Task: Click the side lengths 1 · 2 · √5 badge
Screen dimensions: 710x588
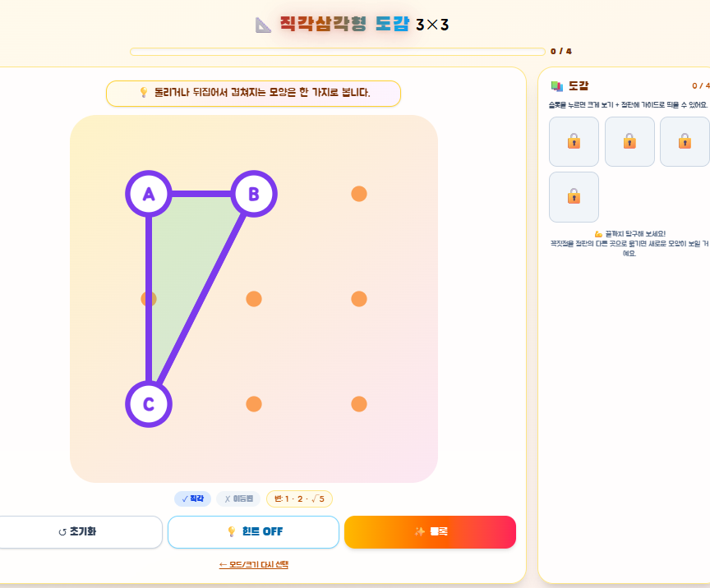Action: [299, 498]
